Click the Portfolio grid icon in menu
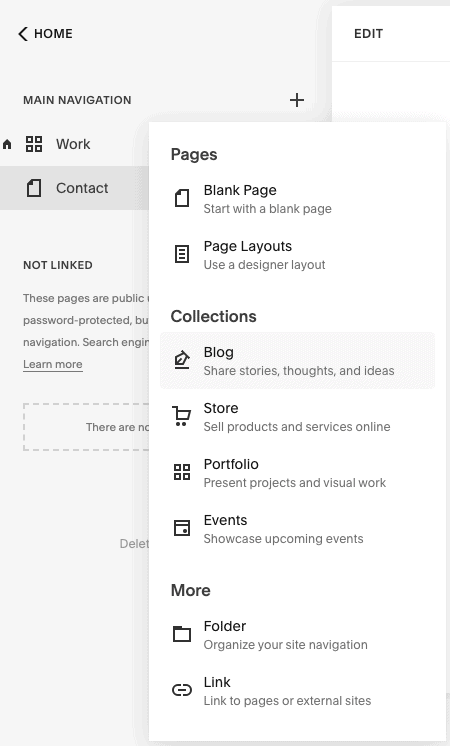The image size is (450, 746). [x=182, y=472]
